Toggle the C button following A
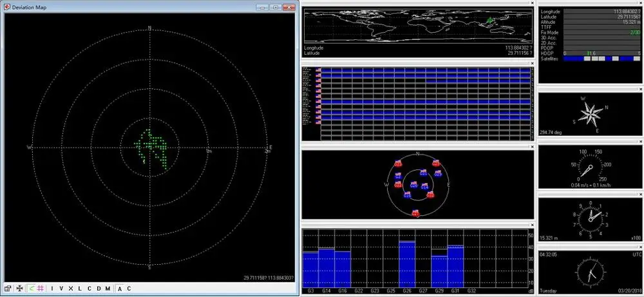This screenshot has height=297, width=644. click(x=129, y=289)
